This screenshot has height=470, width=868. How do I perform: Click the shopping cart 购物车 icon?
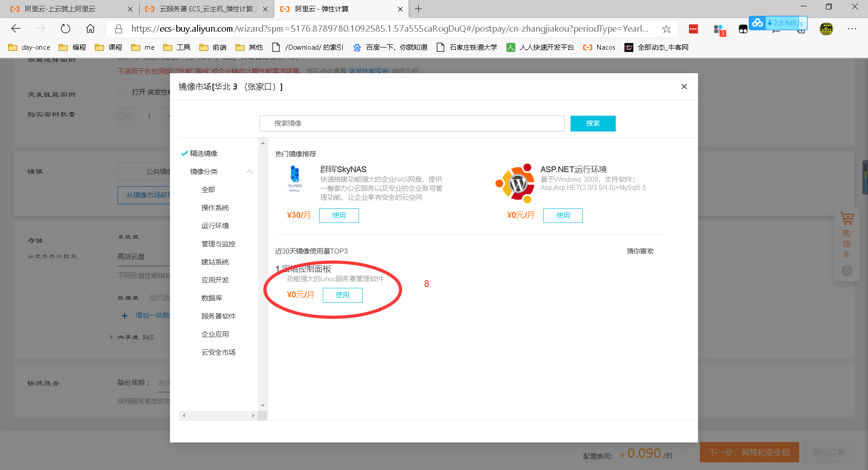847,219
